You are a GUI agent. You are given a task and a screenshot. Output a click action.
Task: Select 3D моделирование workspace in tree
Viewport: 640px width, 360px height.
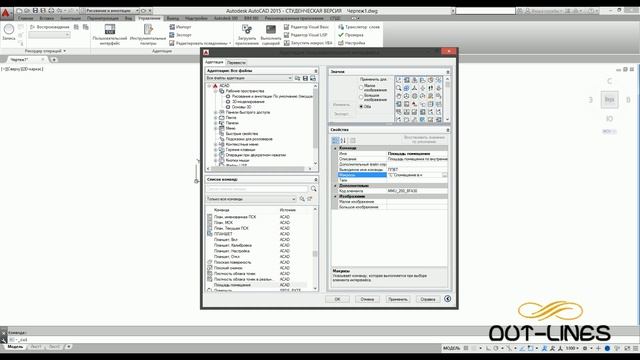pos(248,102)
